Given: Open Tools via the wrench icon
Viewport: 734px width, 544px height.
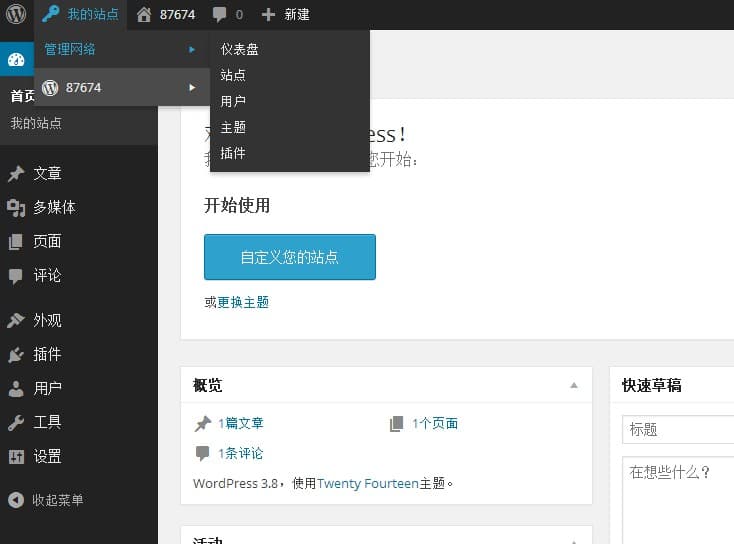Looking at the screenshot, I should click(16, 423).
